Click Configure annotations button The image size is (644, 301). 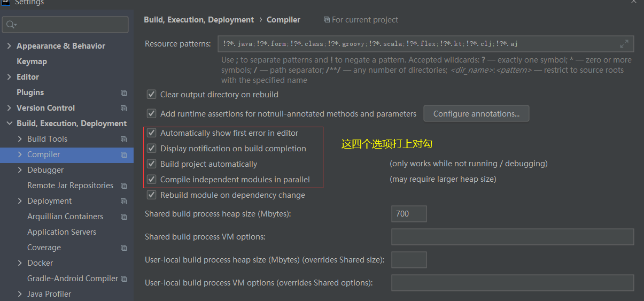click(x=476, y=113)
